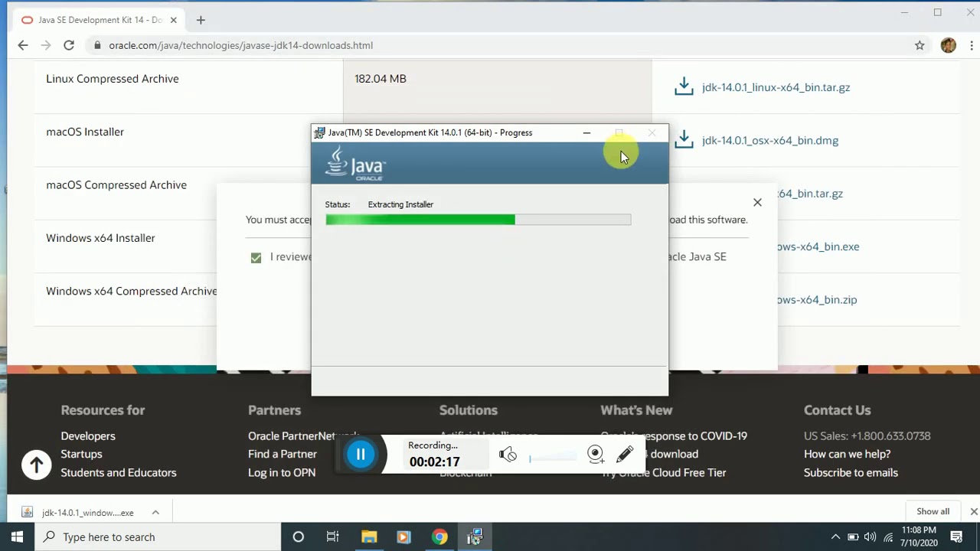The image size is (980, 551).
Task: Pause the screen recording
Action: click(x=360, y=454)
